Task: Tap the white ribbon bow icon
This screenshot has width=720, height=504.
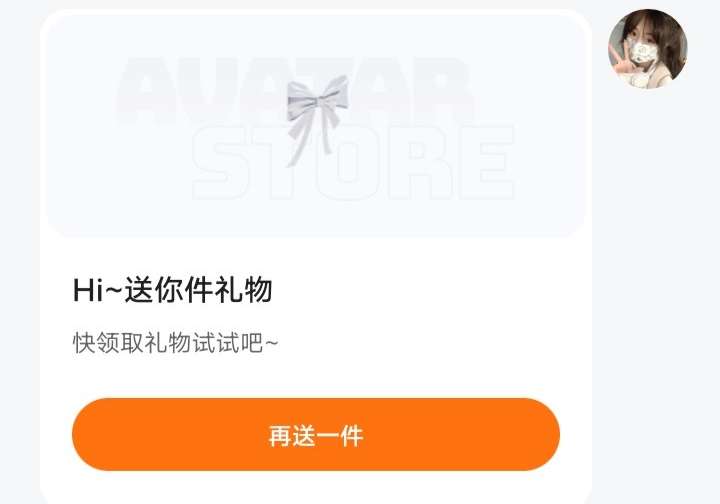Action: tap(317, 119)
